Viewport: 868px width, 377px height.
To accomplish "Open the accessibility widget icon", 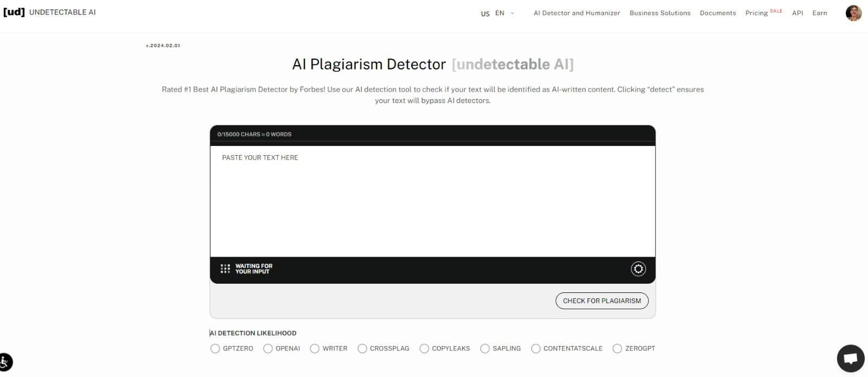I will click(x=5, y=362).
